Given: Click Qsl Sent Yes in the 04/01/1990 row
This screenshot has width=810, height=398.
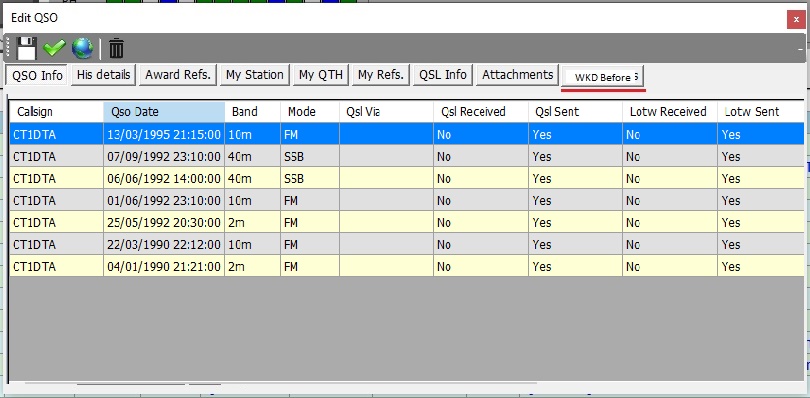Looking at the screenshot, I should coord(575,266).
